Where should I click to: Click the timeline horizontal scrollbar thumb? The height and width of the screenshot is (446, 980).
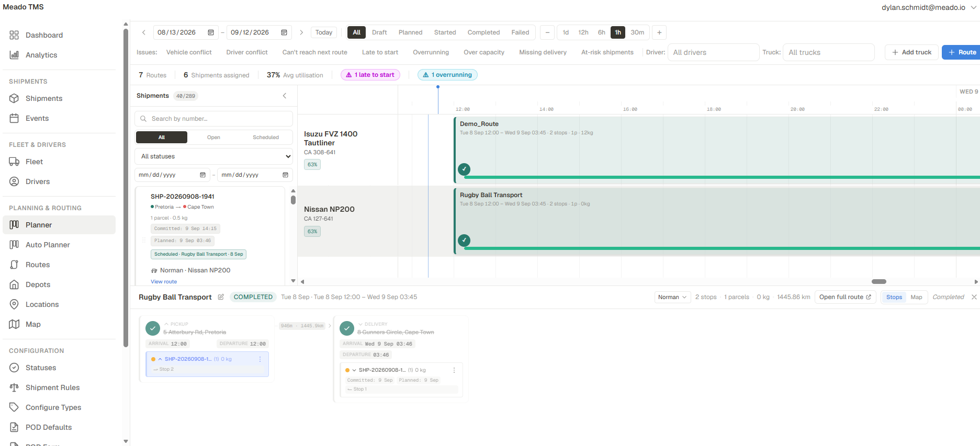coord(879,281)
